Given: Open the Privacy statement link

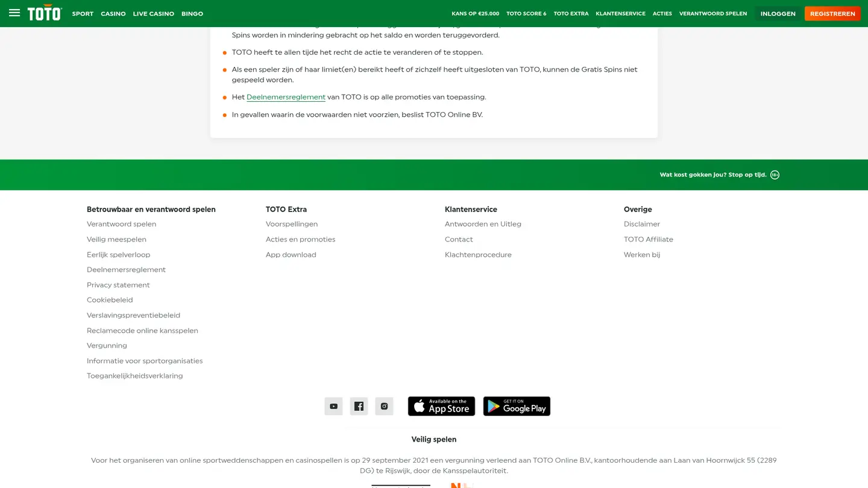Looking at the screenshot, I should pyautogui.click(x=118, y=285).
